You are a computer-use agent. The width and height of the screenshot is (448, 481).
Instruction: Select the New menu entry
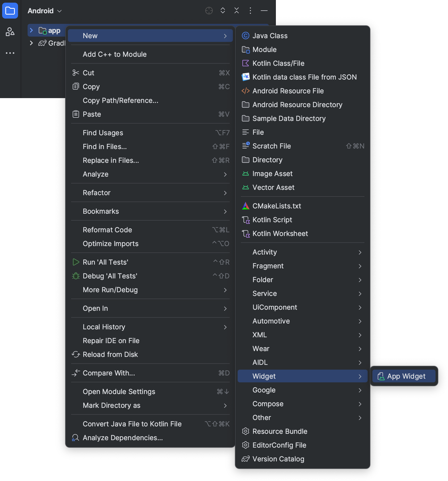150,36
